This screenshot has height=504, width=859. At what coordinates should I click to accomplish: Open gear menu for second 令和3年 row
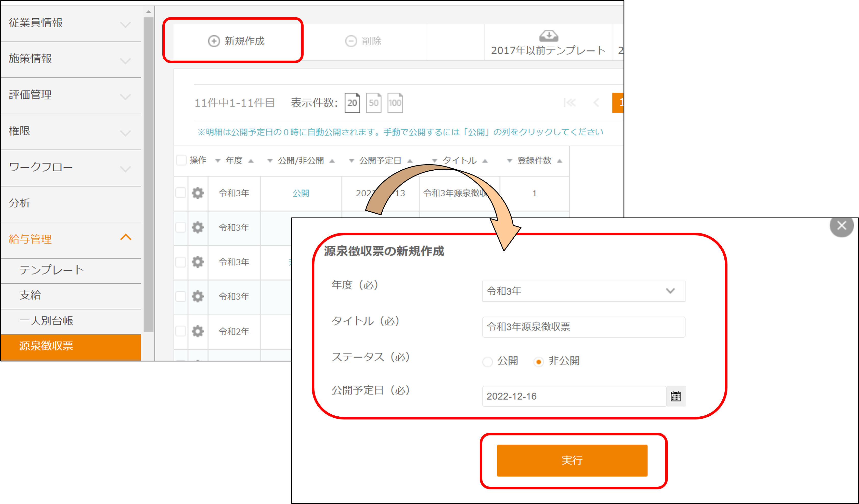(198, 227)
